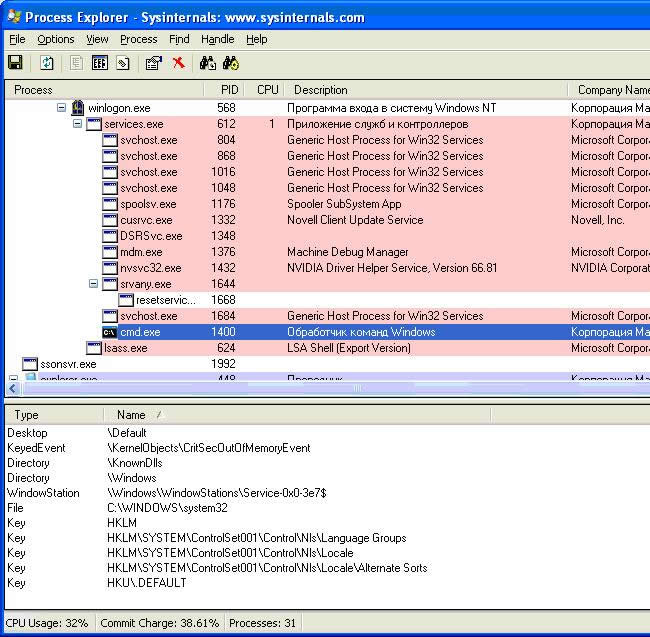Select the lsass.exe process row

tap(126, 348)
